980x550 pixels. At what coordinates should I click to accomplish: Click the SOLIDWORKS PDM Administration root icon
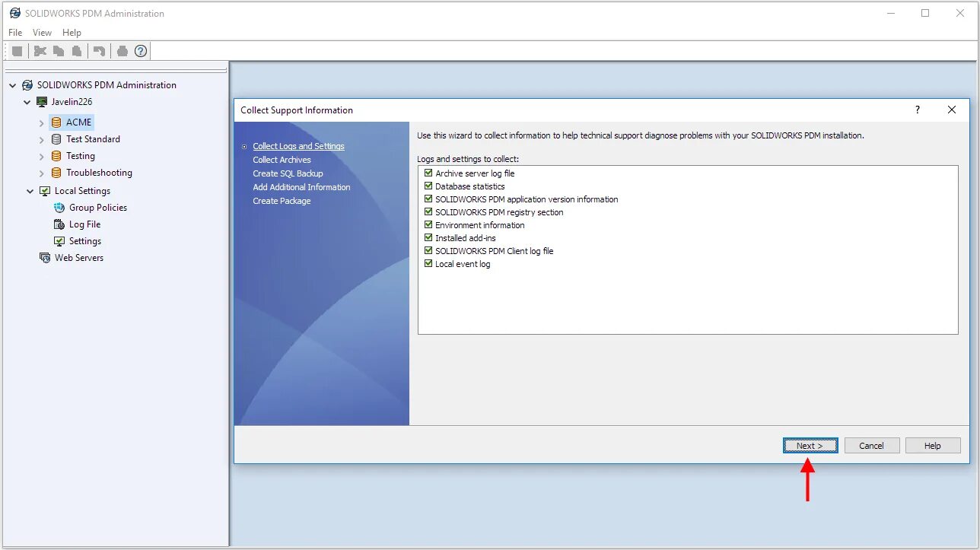click(27, 85)
